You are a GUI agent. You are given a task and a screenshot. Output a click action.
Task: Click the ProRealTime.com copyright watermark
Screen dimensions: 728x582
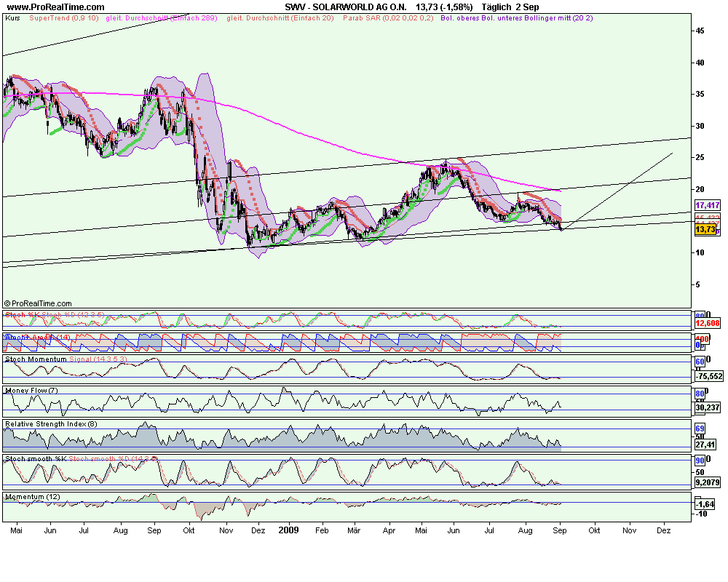click(38, 303)
